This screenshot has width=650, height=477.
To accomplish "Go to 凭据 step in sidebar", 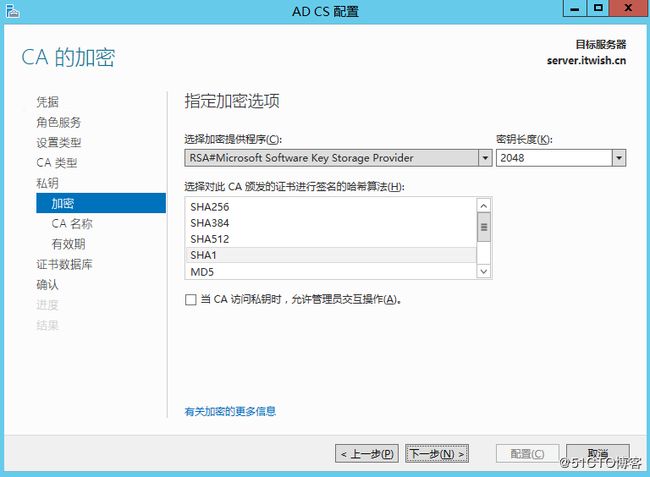I will (47, 102).
